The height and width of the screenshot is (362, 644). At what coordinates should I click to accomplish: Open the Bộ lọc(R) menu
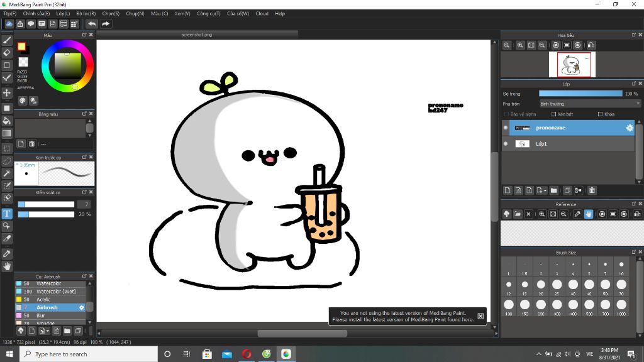(x=86, y=14)
